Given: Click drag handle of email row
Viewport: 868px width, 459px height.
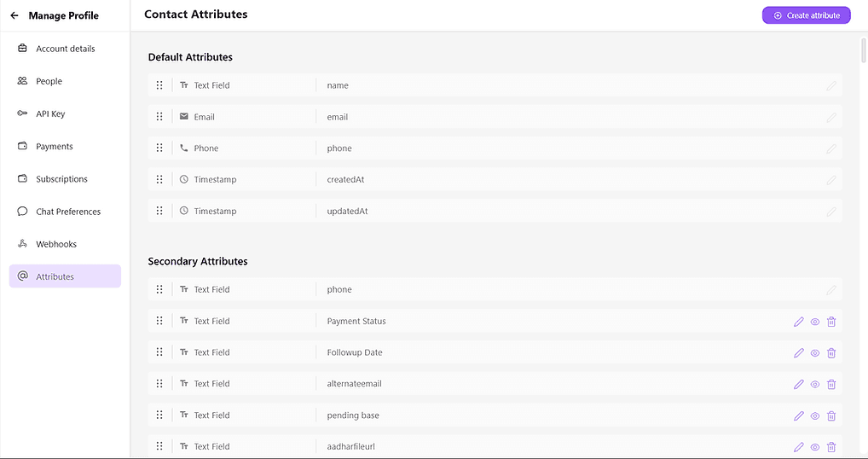Looking at the screenshot, I should pyautogui.click(x=159, y=116).
